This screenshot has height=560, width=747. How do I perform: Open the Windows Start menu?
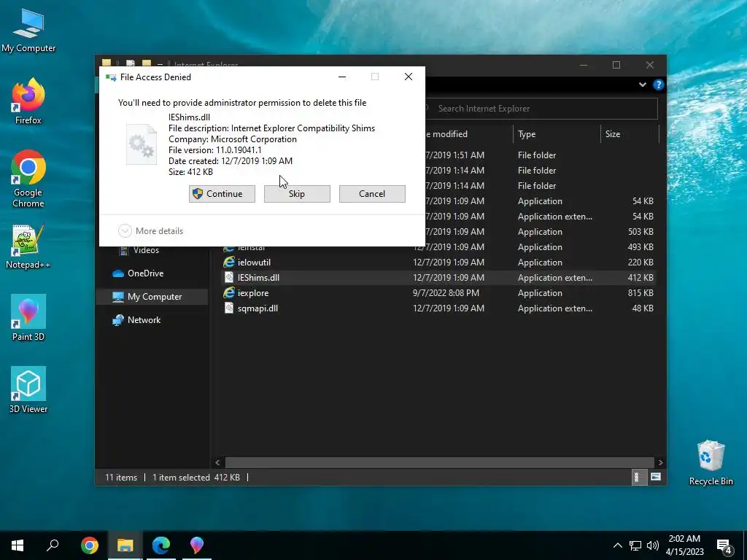pos(18,545)
